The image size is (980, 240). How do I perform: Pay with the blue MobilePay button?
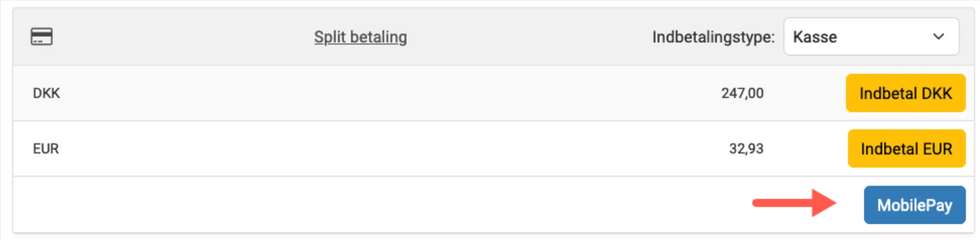tap(914, 205)
